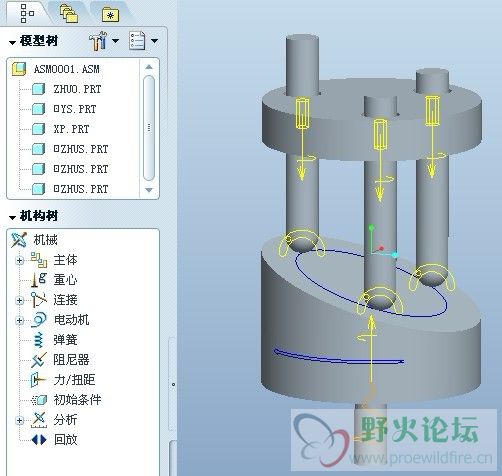Select the 弹簧 tree label
This screenshot has height=476, width=502.
[x=65, y=340]
